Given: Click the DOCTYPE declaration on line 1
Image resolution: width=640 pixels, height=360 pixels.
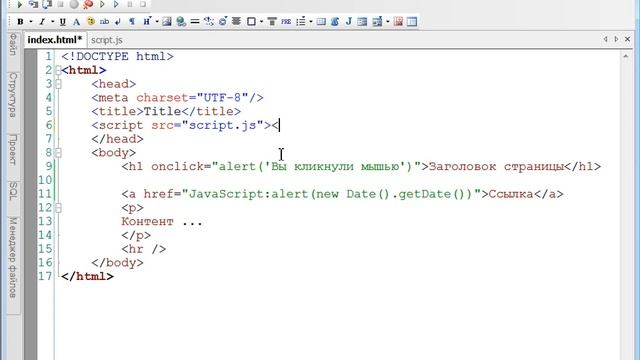Looking at the screenshot, I should tap(117, 56).
